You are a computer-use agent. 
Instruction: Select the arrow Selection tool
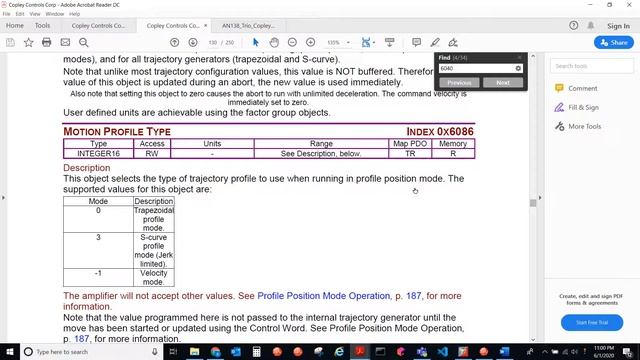coord(256,42)
